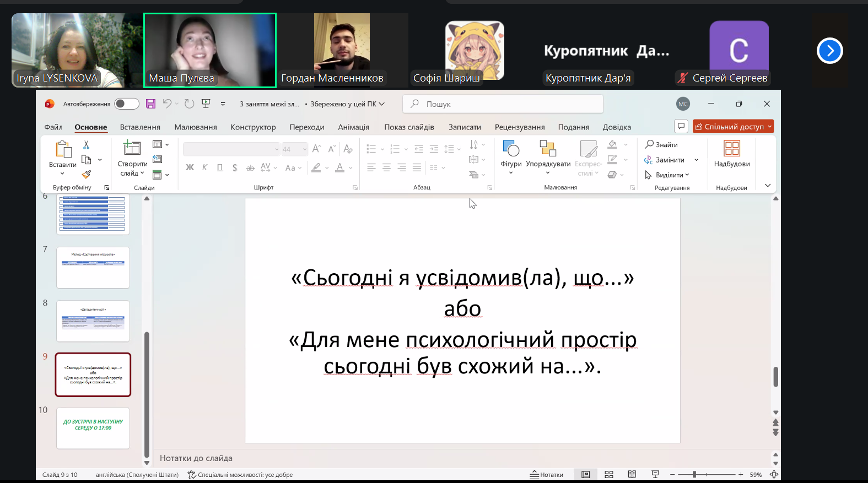Image resolution: width=868 pixels, height=483 pixels.
Task: Toggle the AutoSave (Автозбереження) switch
Action: 127,104
